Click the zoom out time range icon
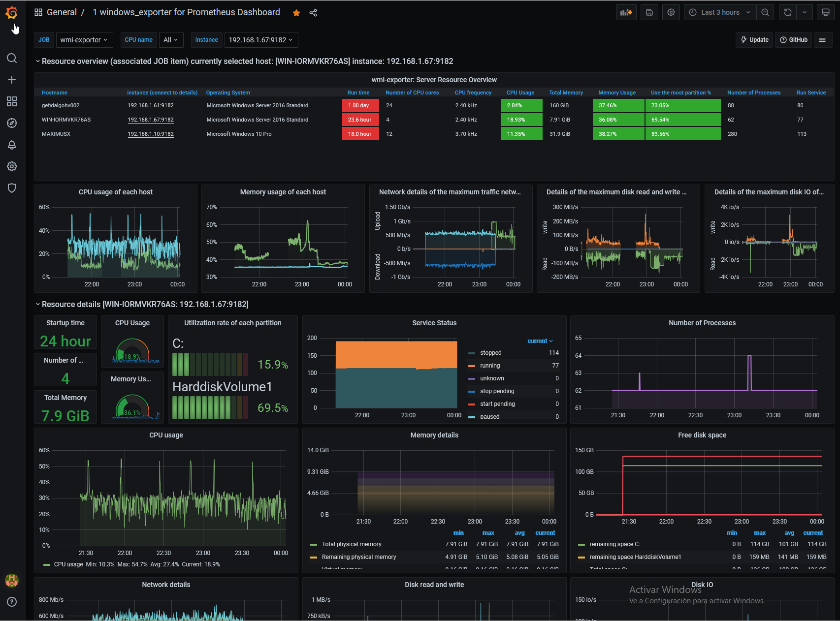Screen dimensions: 840x621 pos(765,12)
